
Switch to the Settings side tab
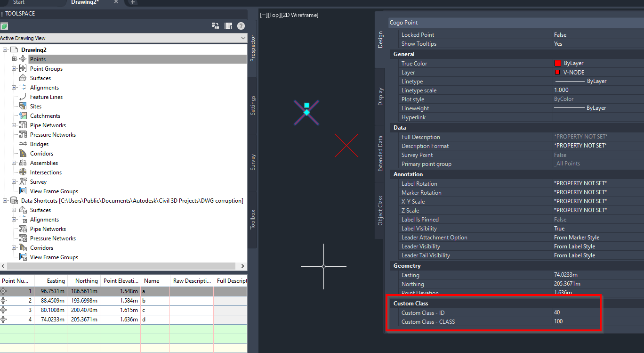[253, 100]
